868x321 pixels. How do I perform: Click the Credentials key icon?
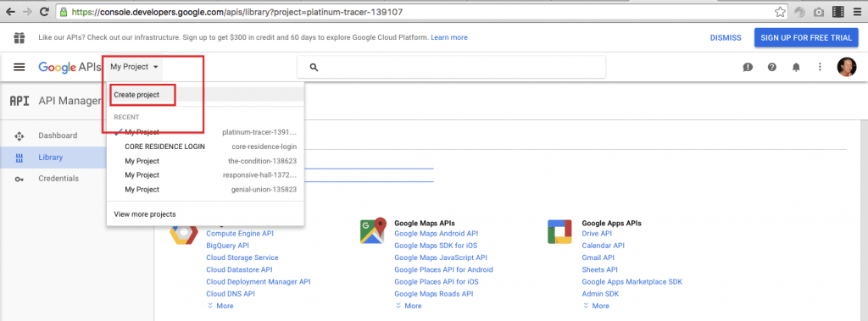(19, 179)
